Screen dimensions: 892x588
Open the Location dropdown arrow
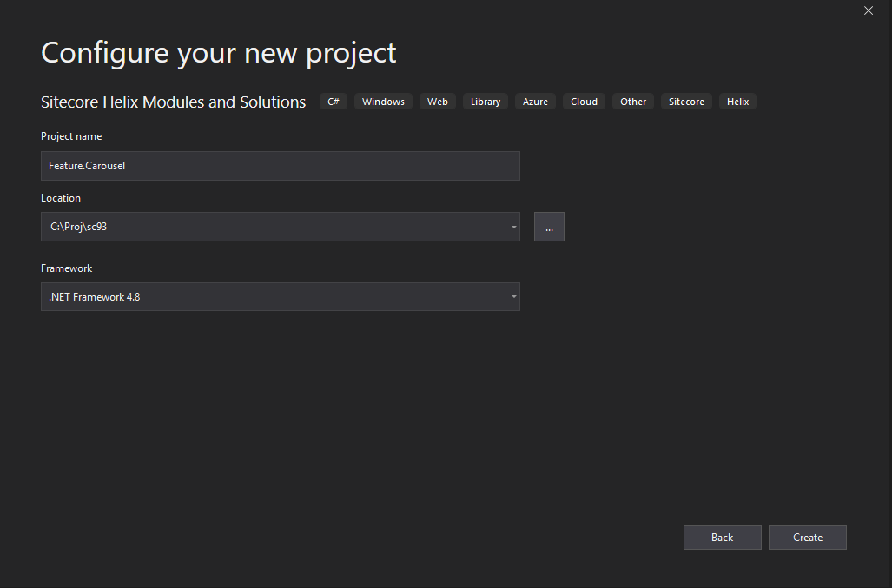click(514, 227)
